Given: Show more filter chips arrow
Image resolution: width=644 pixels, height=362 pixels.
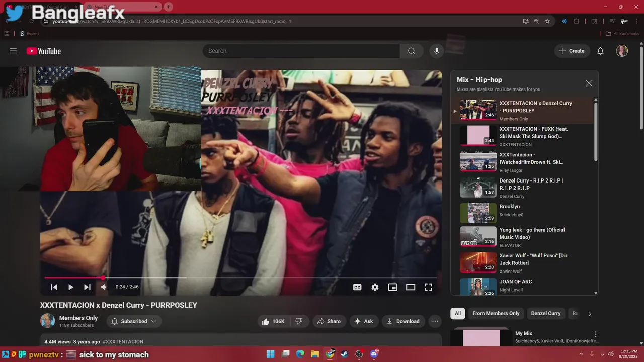Looking at the screenshot, I should click(x=590, y=314).
